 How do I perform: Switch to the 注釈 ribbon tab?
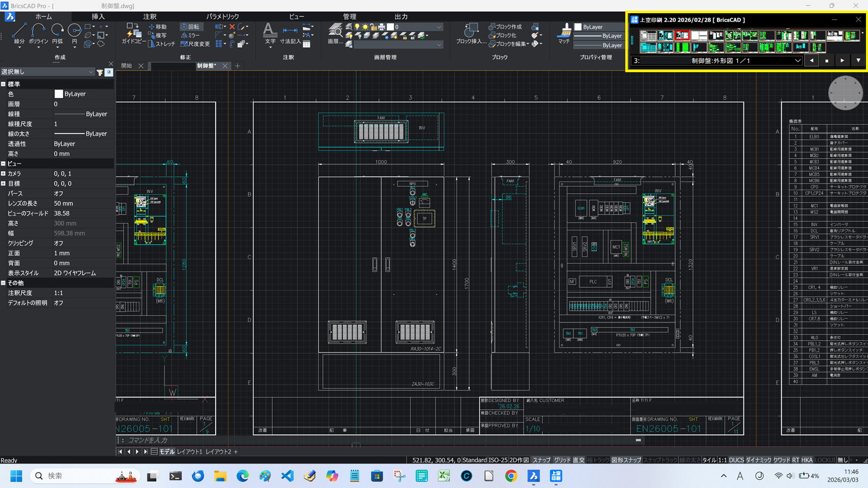coord(150,17)
